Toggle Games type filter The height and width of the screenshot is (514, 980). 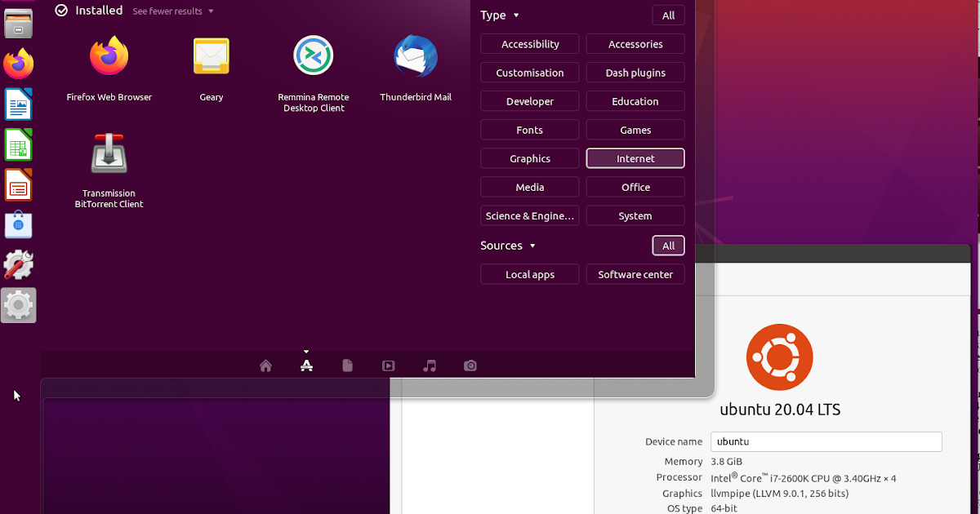[x=635, y=130]
